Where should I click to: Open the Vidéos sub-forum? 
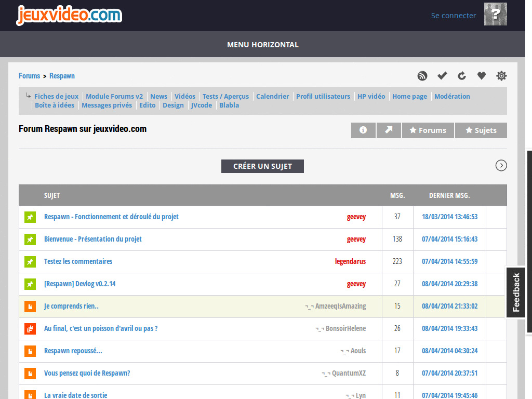click(185, 96)
